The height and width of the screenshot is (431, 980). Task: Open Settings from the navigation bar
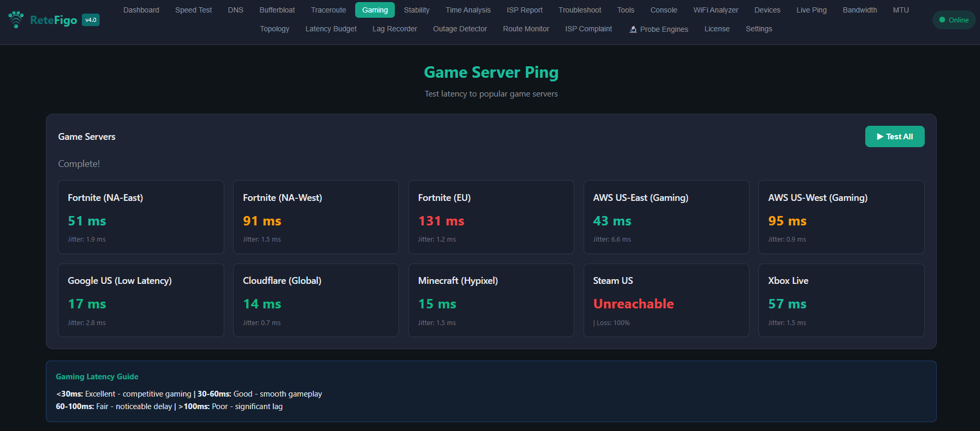click(758, 29)
